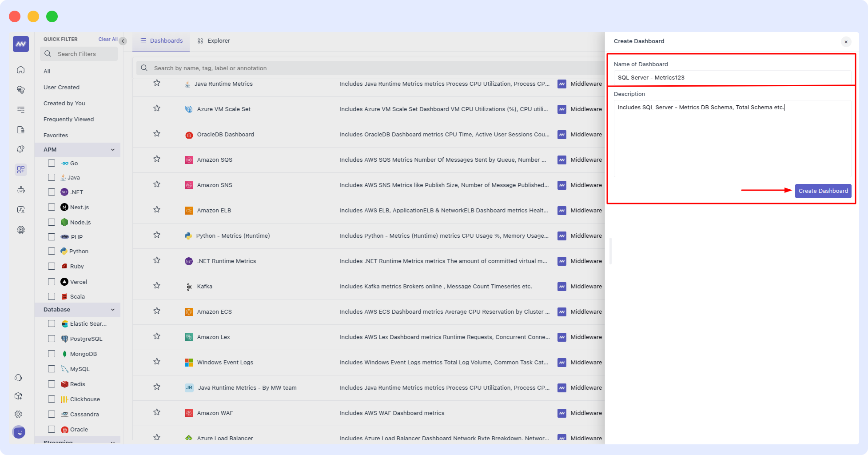Viewport: 868px width, 455px height.
Task: Expand the Streaming filter section
Action: point(113,442)
